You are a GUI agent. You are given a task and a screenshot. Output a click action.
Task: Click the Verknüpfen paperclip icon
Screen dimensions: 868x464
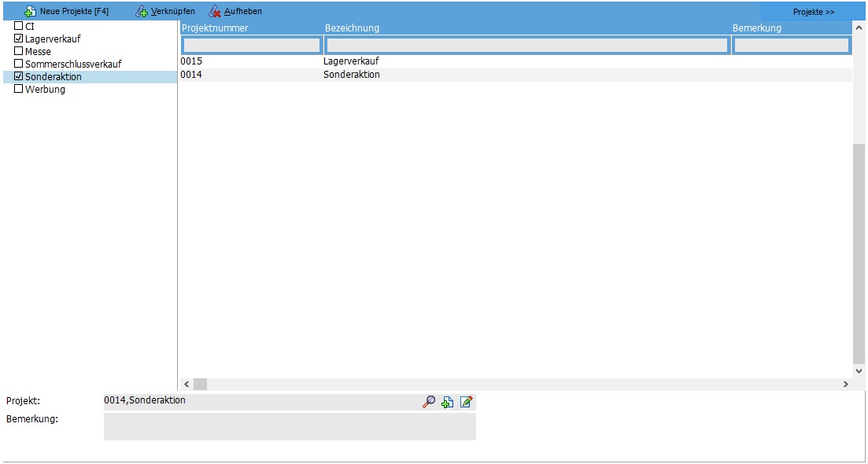point(142,11)
